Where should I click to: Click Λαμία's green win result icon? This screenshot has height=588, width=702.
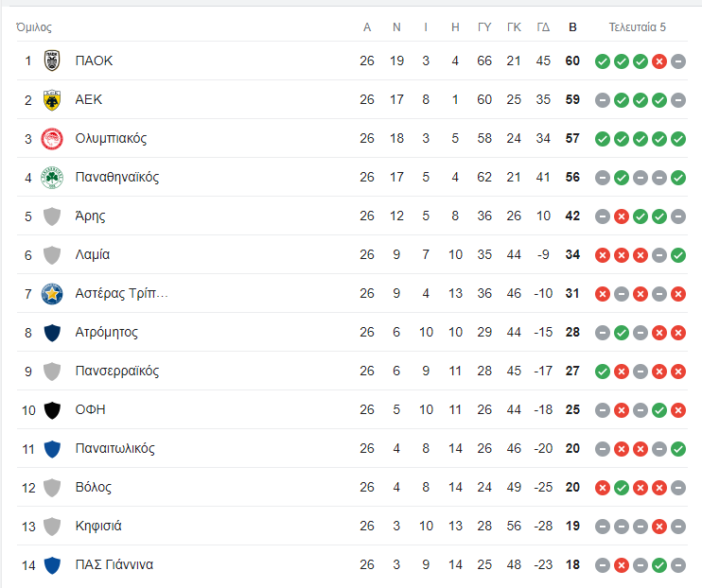[678, 255]
